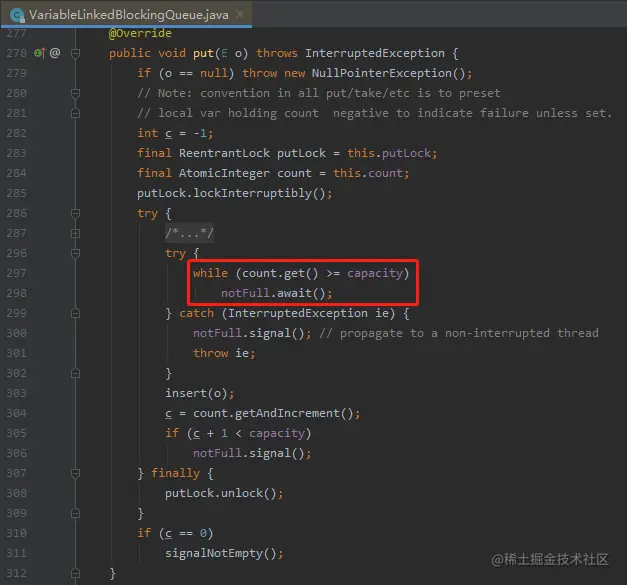Click fold end marker at line 312
The image size is (627, 585).
(x=75, y=573)
